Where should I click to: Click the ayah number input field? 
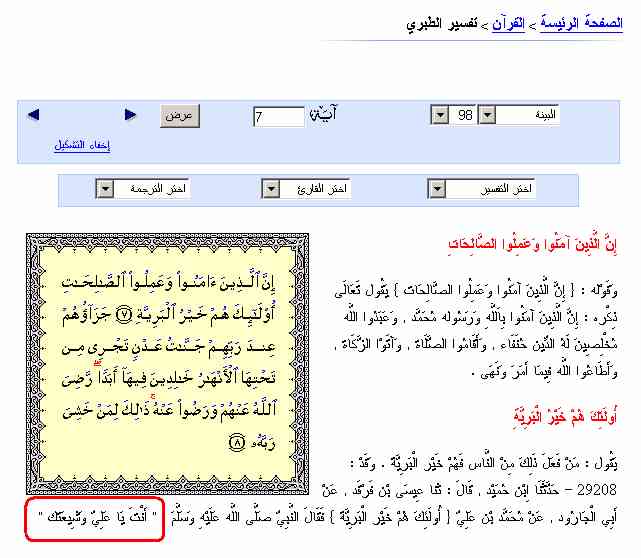tap(278, 117)
